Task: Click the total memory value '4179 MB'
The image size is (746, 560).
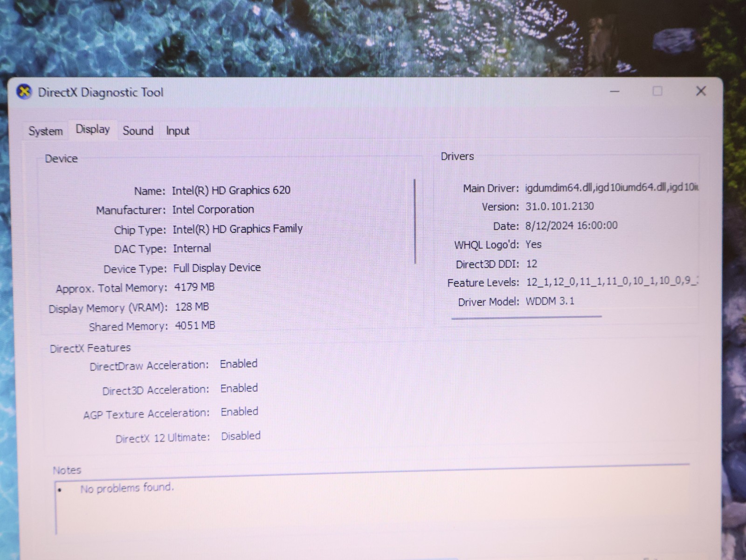Action: point(194,287)
